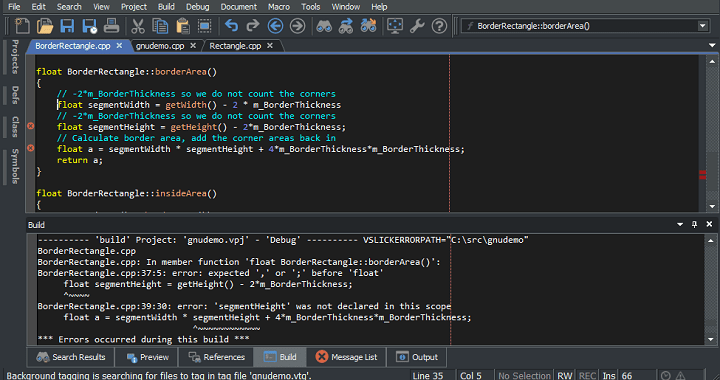The height and width of the screenshot is (380, 720).
Task: Click the Redo arrow icon
Action: click(253, 26)
